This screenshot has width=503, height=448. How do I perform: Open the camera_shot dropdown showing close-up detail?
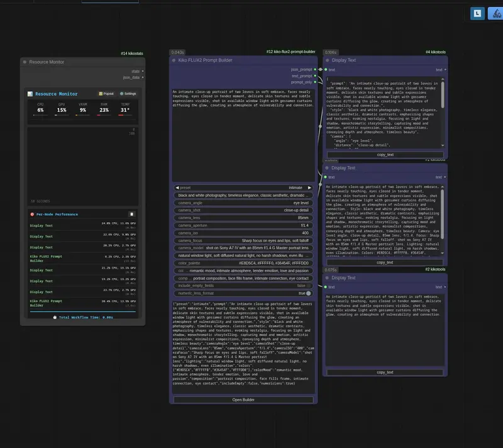246,211
